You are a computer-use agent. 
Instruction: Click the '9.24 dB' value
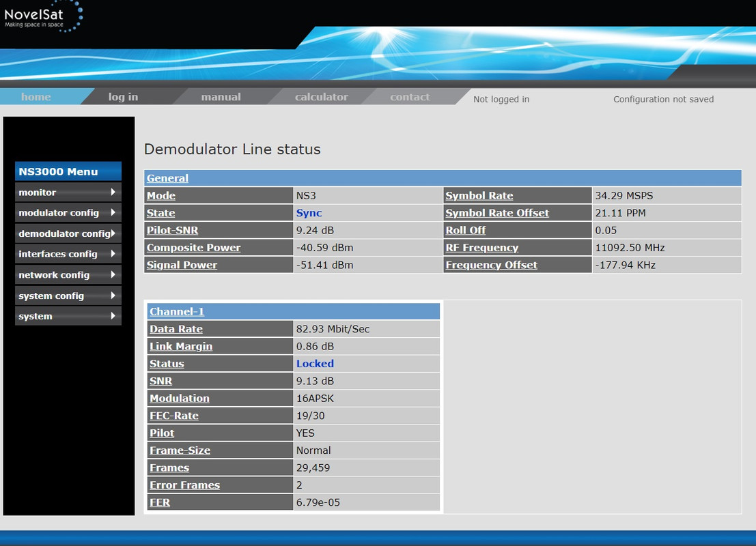[x=315, y=231]
